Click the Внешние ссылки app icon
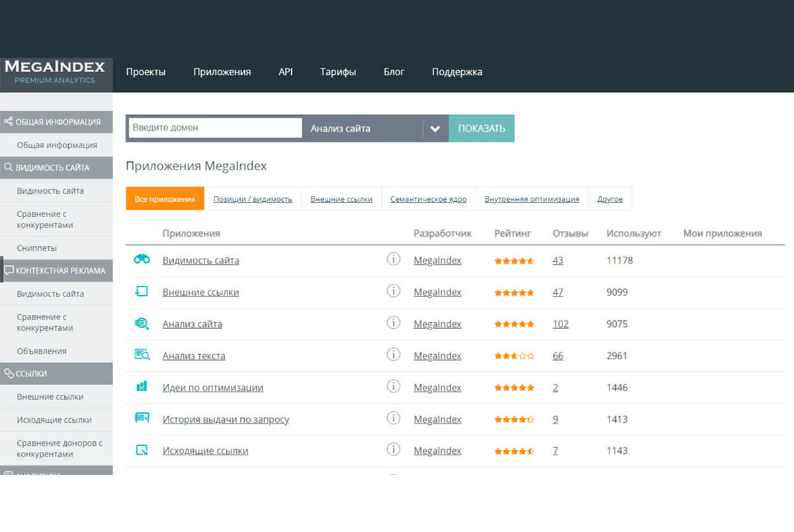Image resolution: width=794 pixels, height=532 pixels. point(142,291)
